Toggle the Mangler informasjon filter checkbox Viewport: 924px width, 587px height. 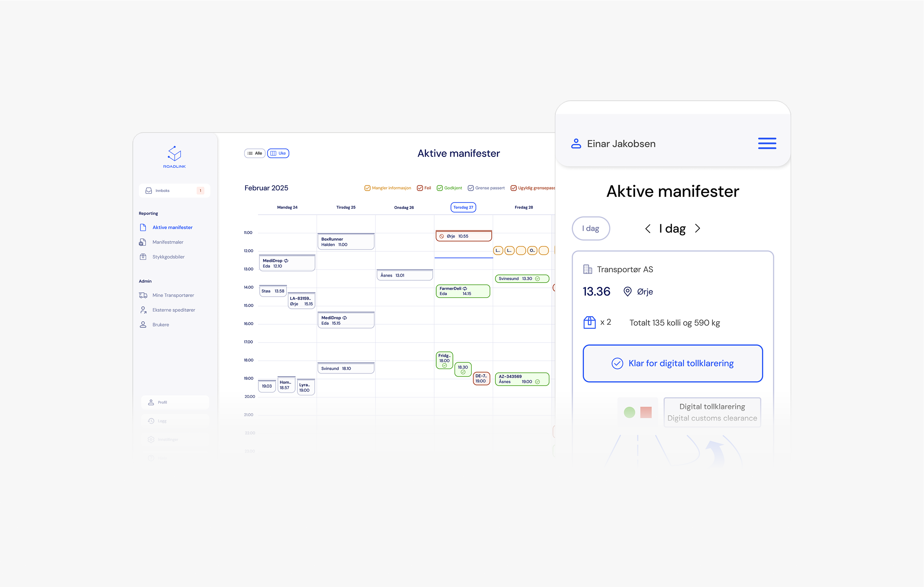367,188
